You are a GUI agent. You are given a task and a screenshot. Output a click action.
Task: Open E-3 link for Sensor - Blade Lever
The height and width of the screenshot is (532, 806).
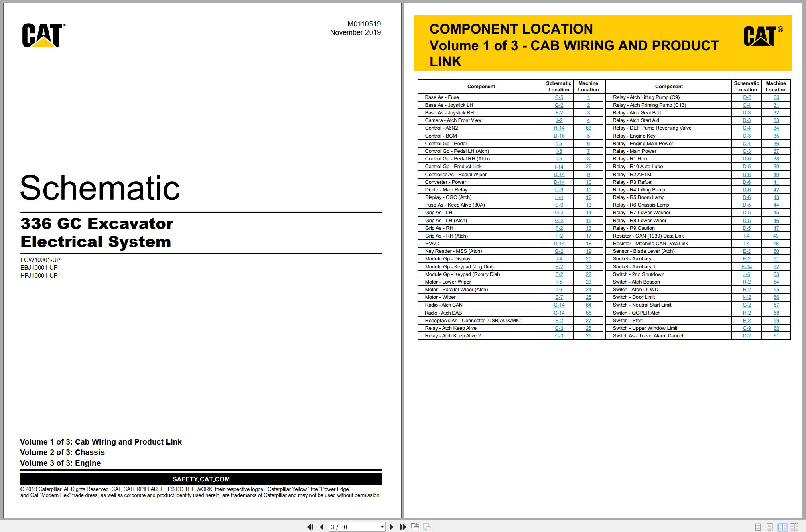[747, 251]
